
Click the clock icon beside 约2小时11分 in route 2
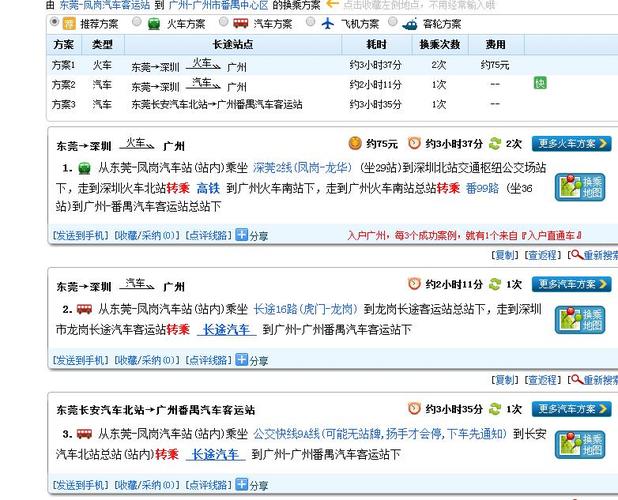(x=414, y=284)
